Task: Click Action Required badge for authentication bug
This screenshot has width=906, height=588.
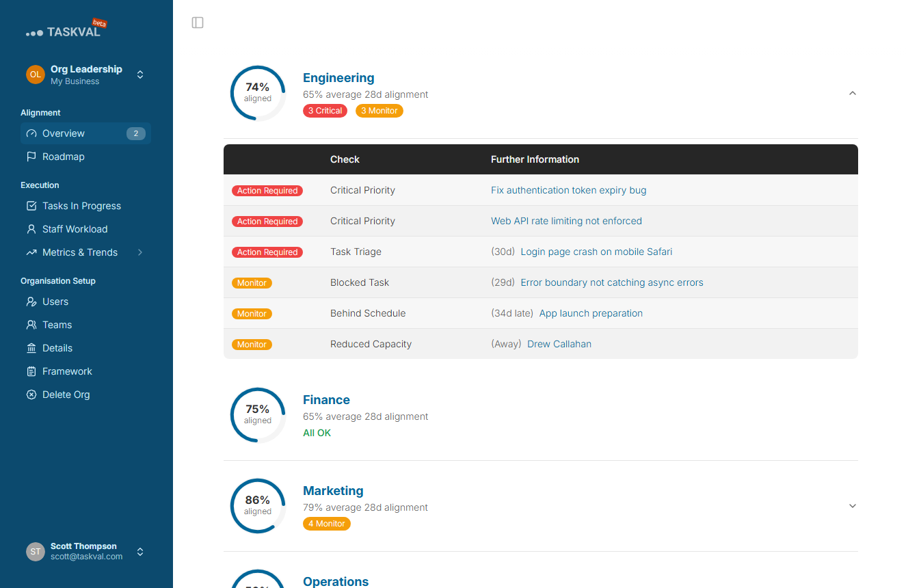Action: coord(267,191)
